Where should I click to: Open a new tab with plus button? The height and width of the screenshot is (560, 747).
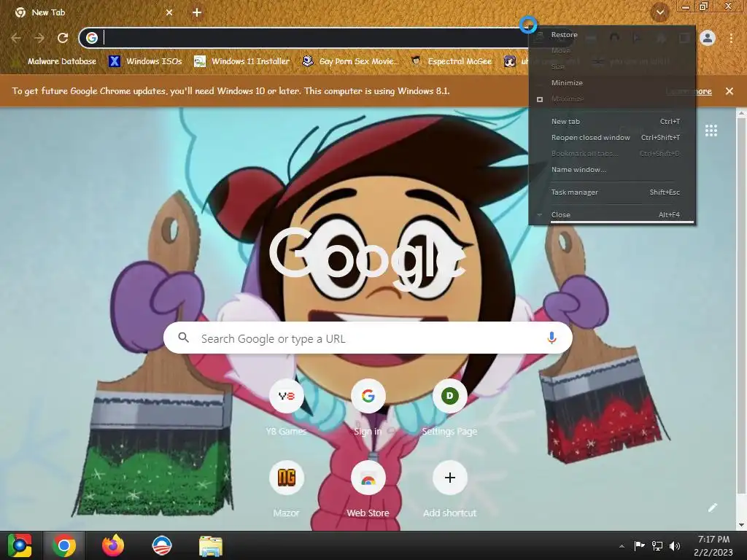[x=197, y=13]
